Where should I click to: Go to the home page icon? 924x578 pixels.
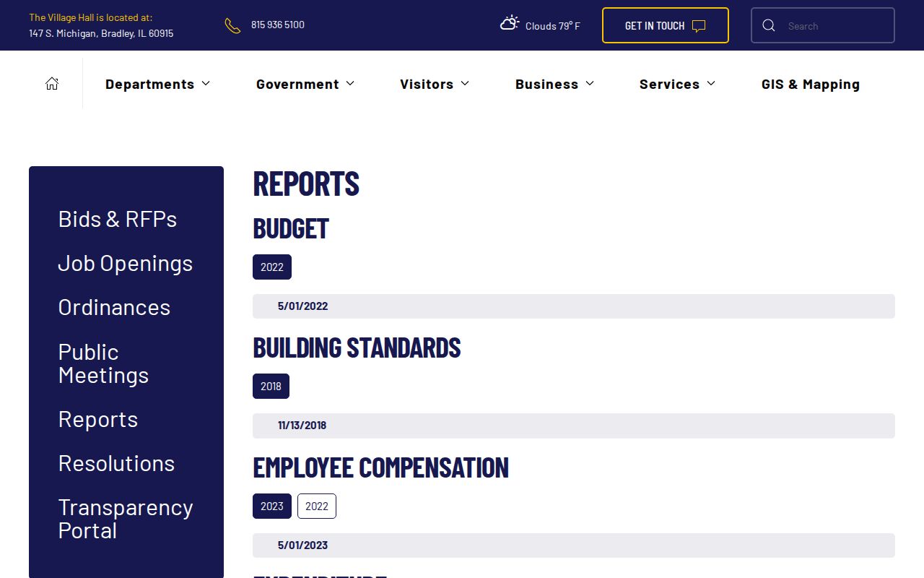(x=52, y=84)
